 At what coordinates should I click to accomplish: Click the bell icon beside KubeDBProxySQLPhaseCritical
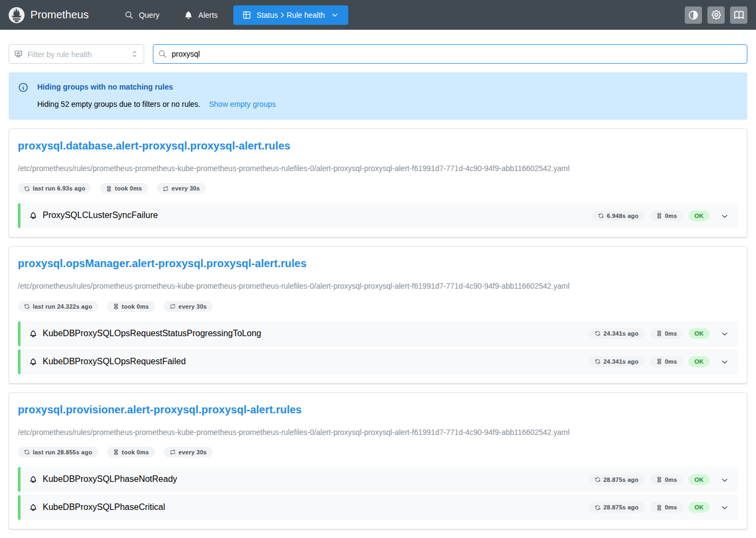pyautogui.click(x=33, y=507)
